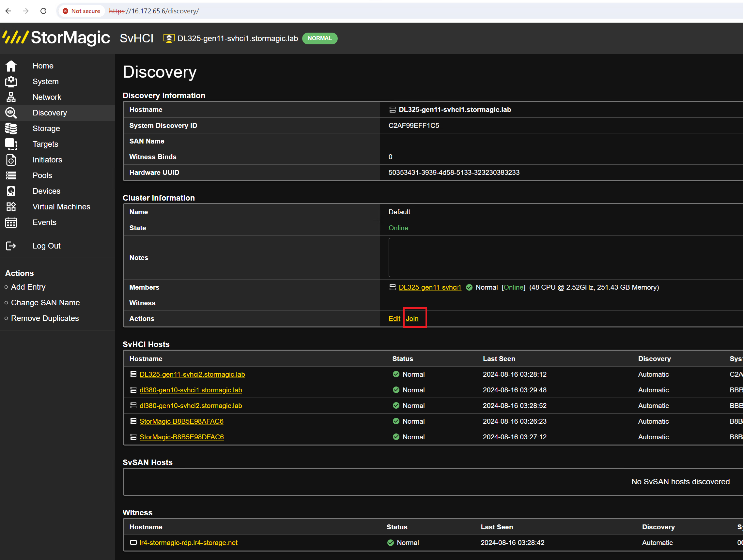Click cluster Name value Default

click(x=399, y=212)
